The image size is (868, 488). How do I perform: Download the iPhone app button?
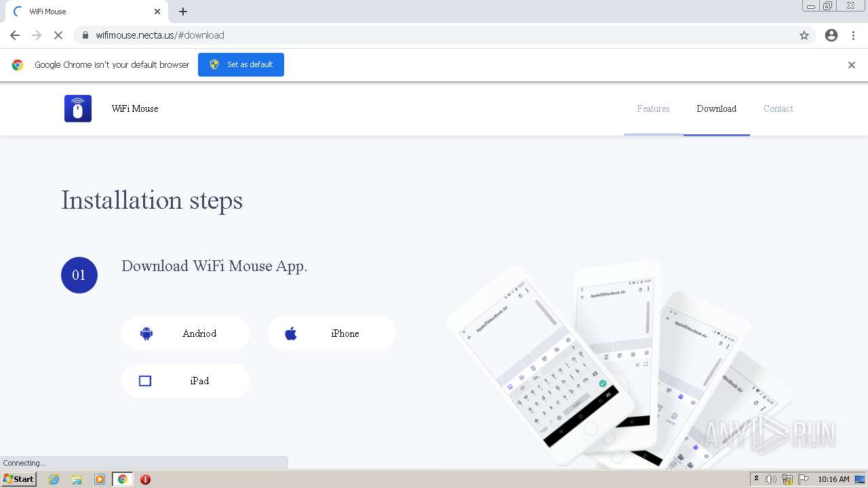[x=332, y=333]
